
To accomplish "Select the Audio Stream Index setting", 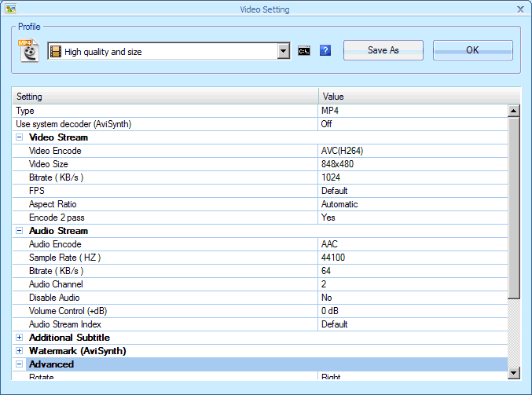I will pos(65,324).
